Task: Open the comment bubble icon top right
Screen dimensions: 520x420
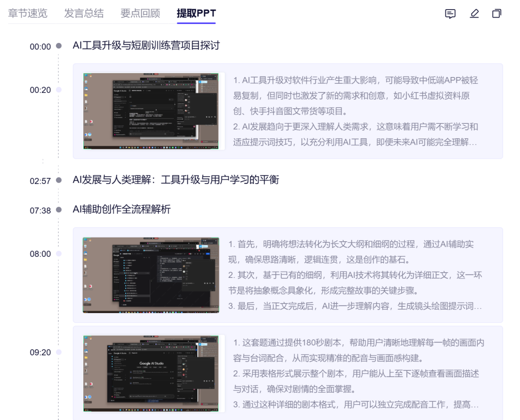Action: [451, 14]
